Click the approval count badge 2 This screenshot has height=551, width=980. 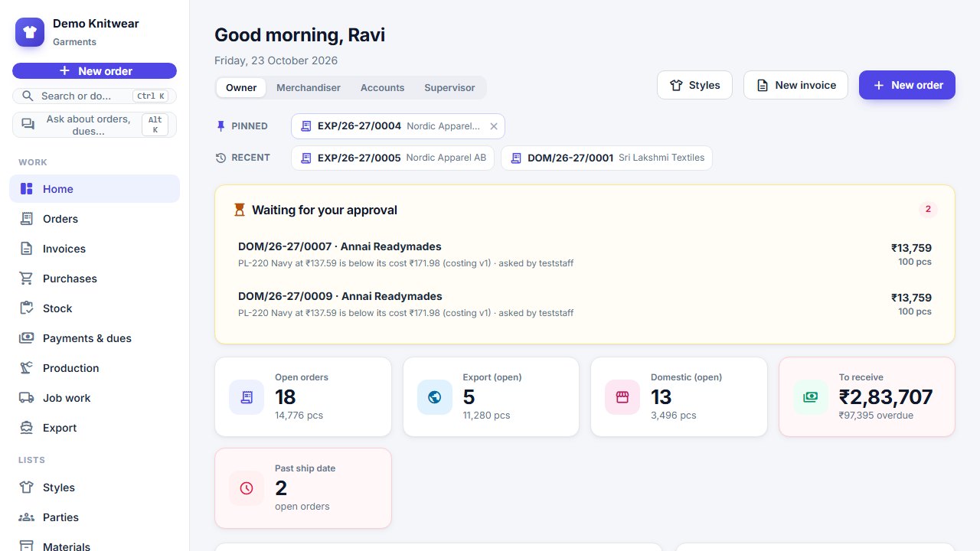pos(928,209)
